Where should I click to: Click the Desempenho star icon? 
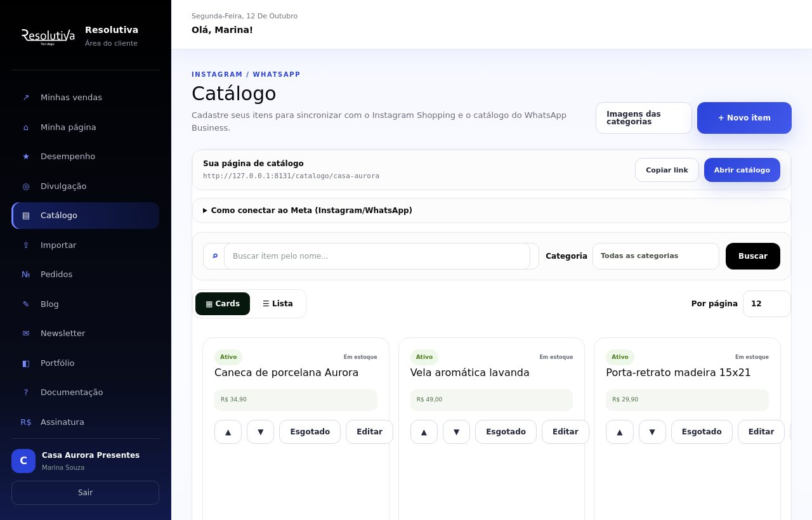26,157
